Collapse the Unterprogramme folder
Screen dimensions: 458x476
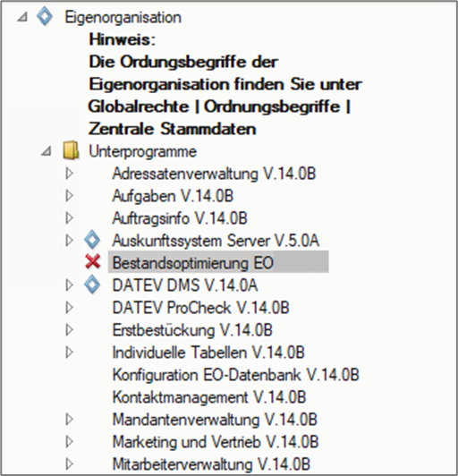(x=47, y=151)
